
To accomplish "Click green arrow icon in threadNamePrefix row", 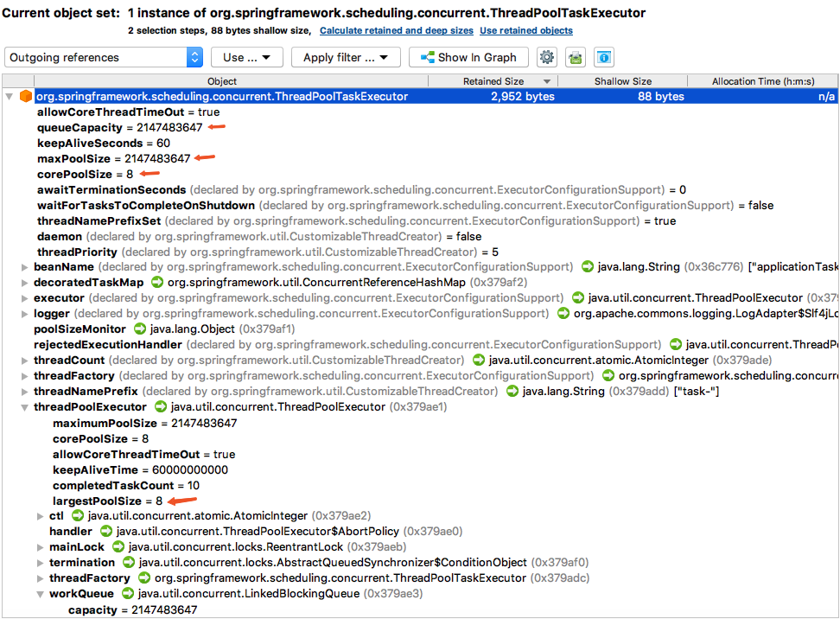I will click(512, 391).
